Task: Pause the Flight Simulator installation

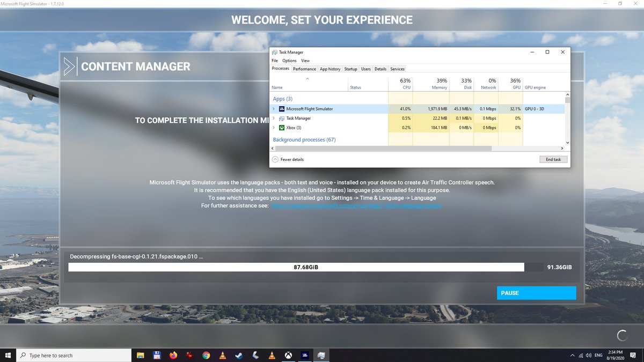Action: [536, 293]
